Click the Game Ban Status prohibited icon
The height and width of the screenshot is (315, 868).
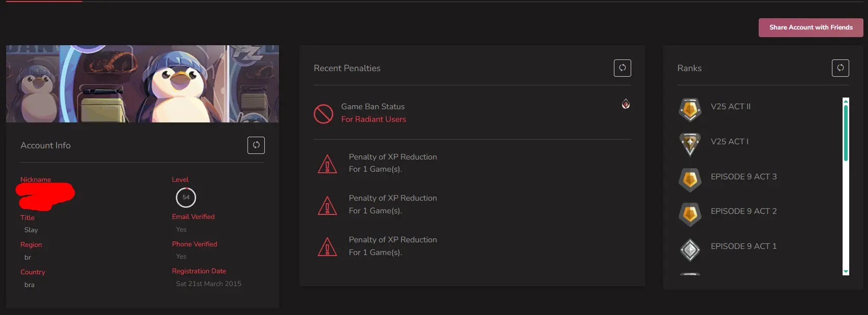point(323,114)
